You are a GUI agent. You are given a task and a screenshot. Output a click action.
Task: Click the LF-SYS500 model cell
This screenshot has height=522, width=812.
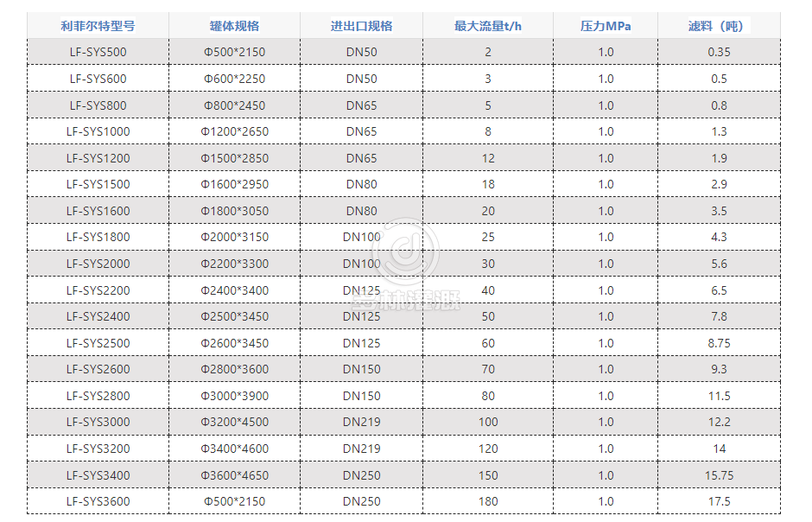tap(98, 53)
